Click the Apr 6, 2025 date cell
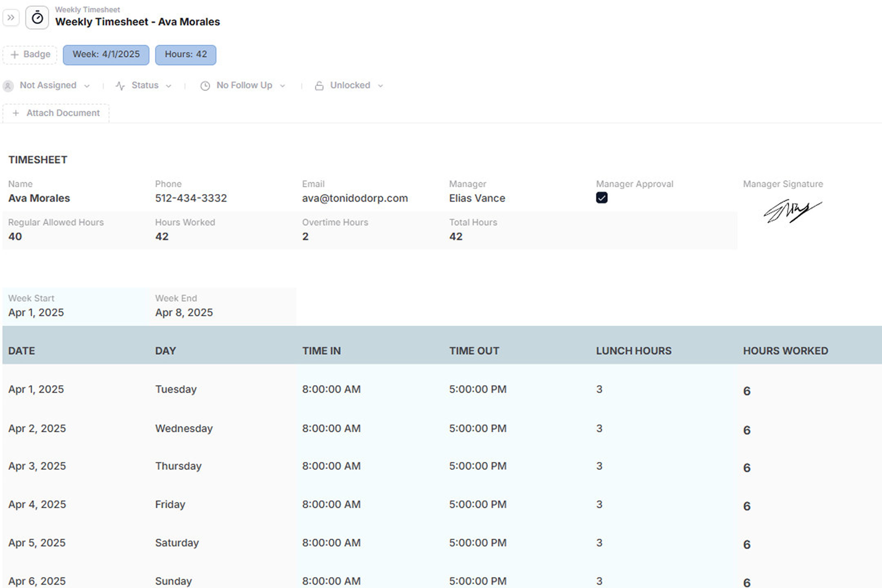The image size is (882, 588). point(37,581)
